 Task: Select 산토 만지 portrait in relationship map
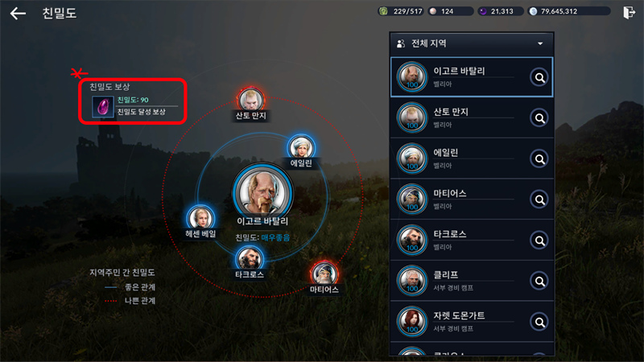[251, 100]
